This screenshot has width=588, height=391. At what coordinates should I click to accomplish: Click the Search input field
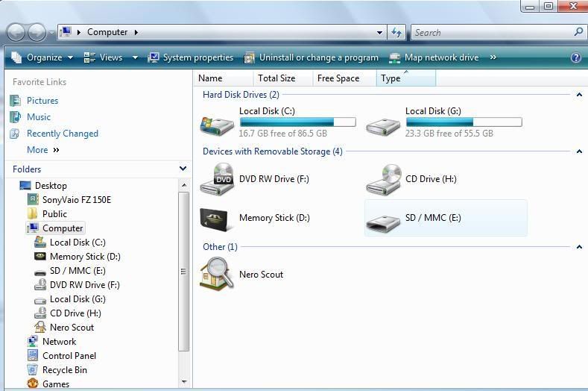coord(492,32)
